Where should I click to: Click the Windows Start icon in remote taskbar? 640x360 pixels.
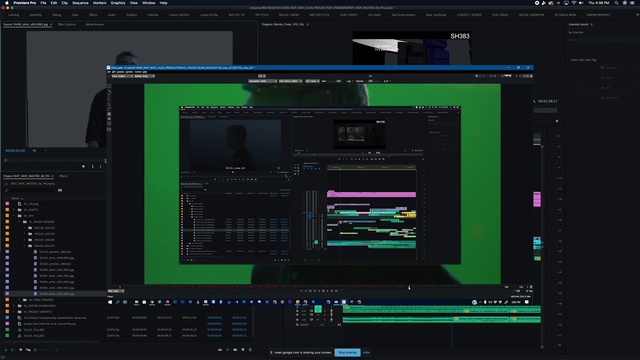click(x=110, y=302)
